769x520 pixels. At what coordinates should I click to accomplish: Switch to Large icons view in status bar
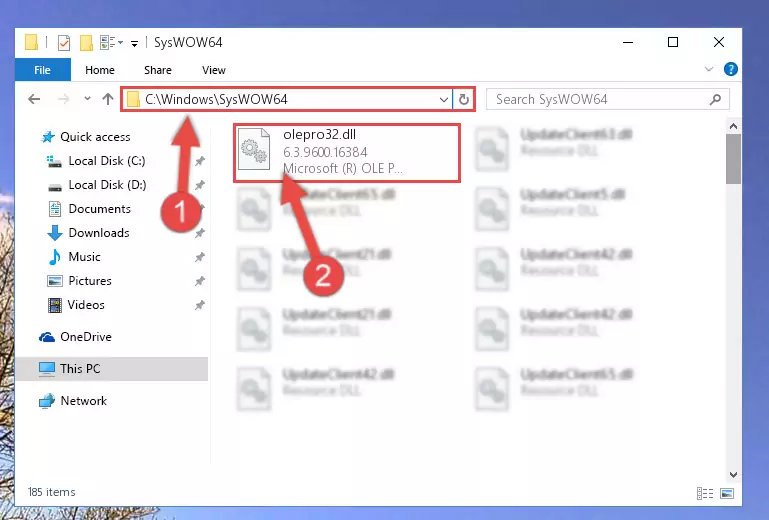point(727,493)
